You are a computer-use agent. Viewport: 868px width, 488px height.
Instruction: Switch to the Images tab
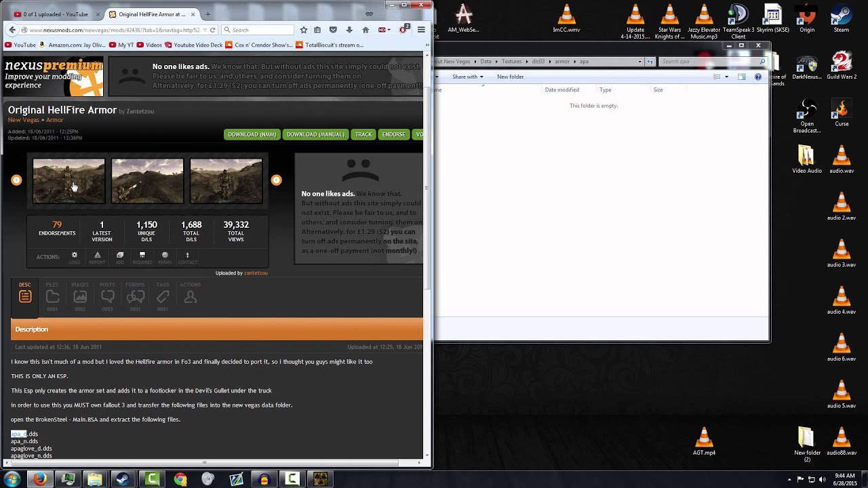click(x=80, y=297)
